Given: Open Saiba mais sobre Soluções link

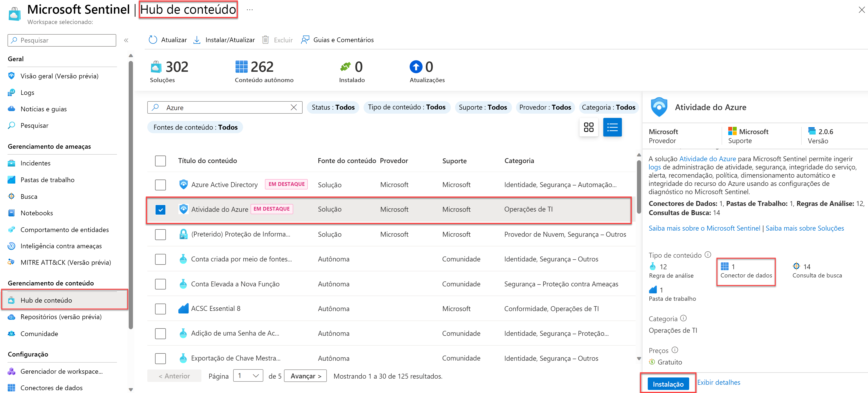Looking at the screenshot, I should coord(805,228).
